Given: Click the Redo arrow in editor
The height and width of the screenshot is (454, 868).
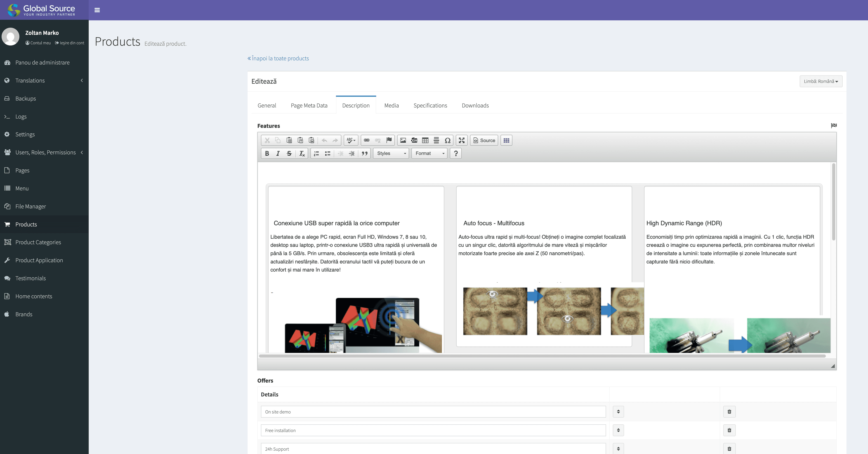Looking at the screenshot, I should tap(335, 140).
